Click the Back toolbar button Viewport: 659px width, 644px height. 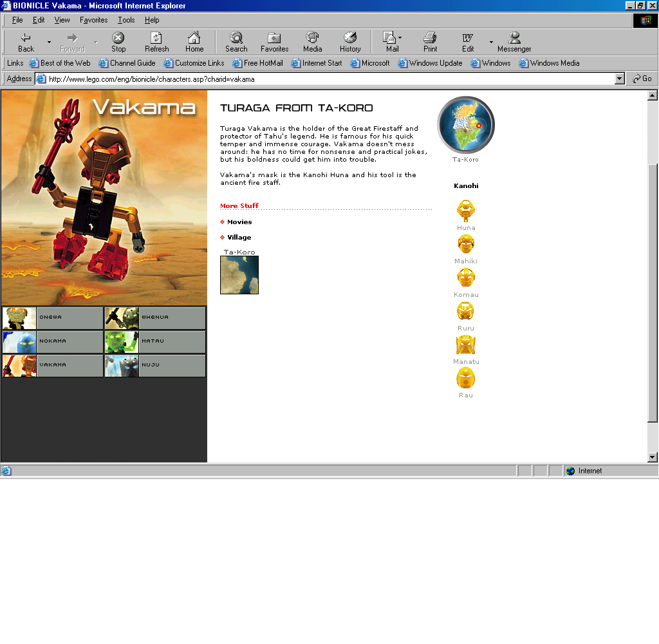click(x=26, y=43)
